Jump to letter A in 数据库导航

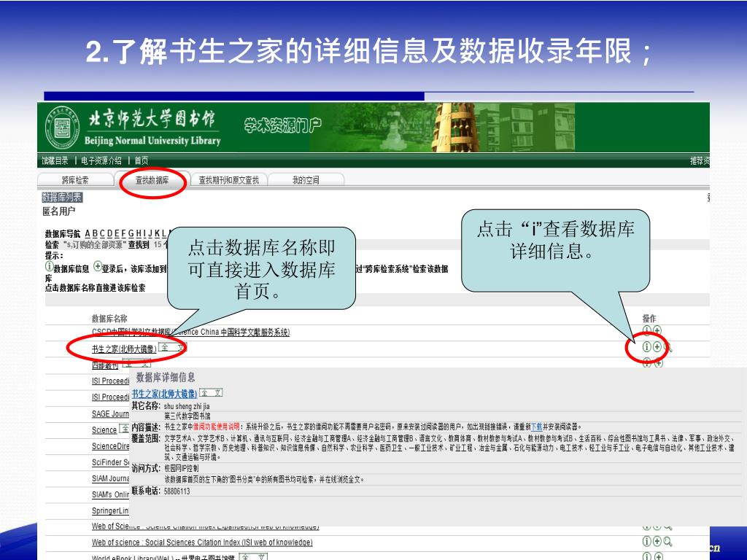tap(88, 234)
